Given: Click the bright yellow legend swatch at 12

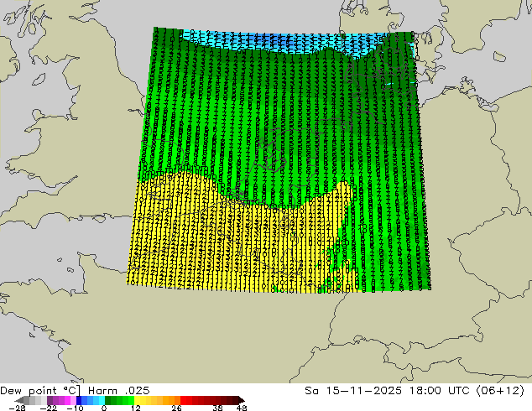Looking at the screenshot, I should pos(137,400).
